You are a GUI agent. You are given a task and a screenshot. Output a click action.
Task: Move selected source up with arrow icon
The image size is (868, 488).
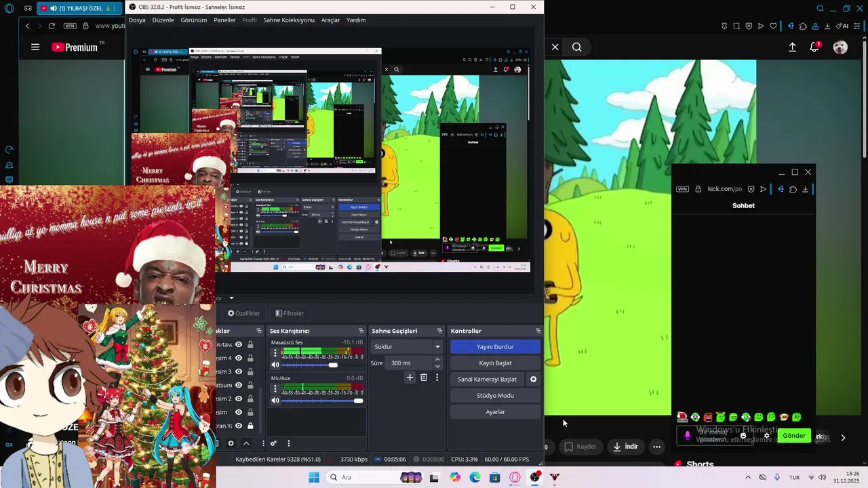click(x=246, y=443)
